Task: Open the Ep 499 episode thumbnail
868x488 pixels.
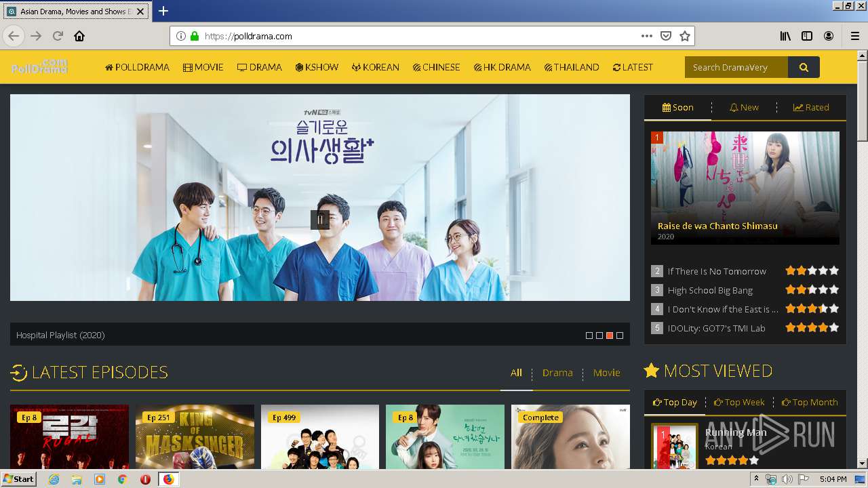Action: click(320, 437)
